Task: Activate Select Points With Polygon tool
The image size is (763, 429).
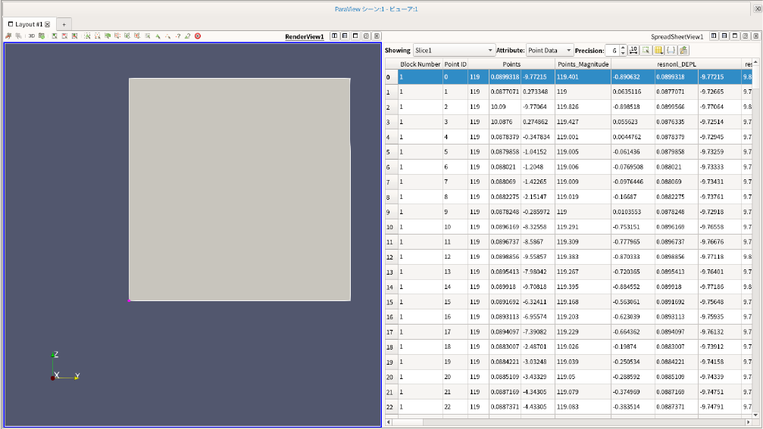Action: click(137, 36)
